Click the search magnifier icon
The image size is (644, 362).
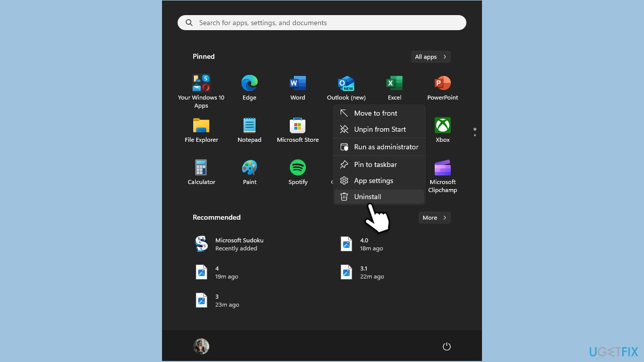point(189,23)
